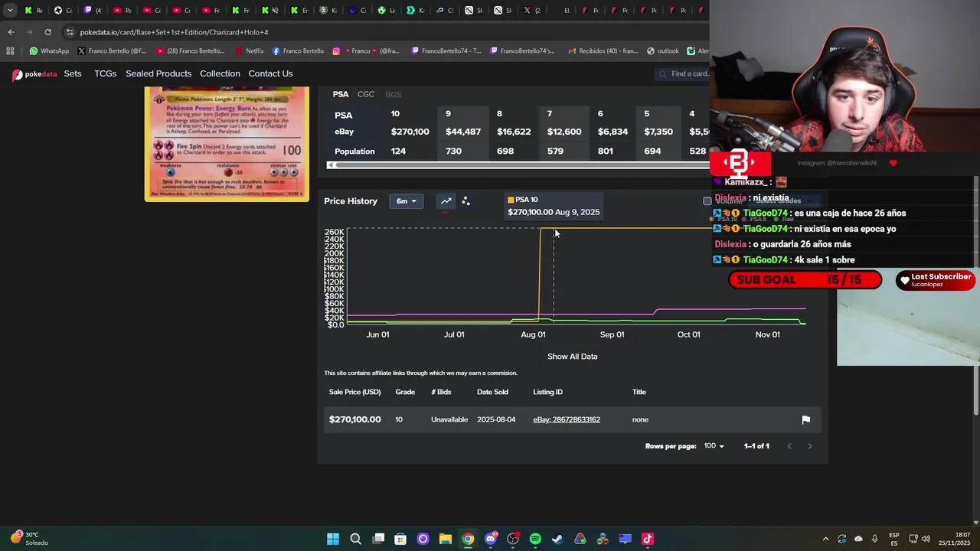Switch to scatter plot chart view

[465, 201]
